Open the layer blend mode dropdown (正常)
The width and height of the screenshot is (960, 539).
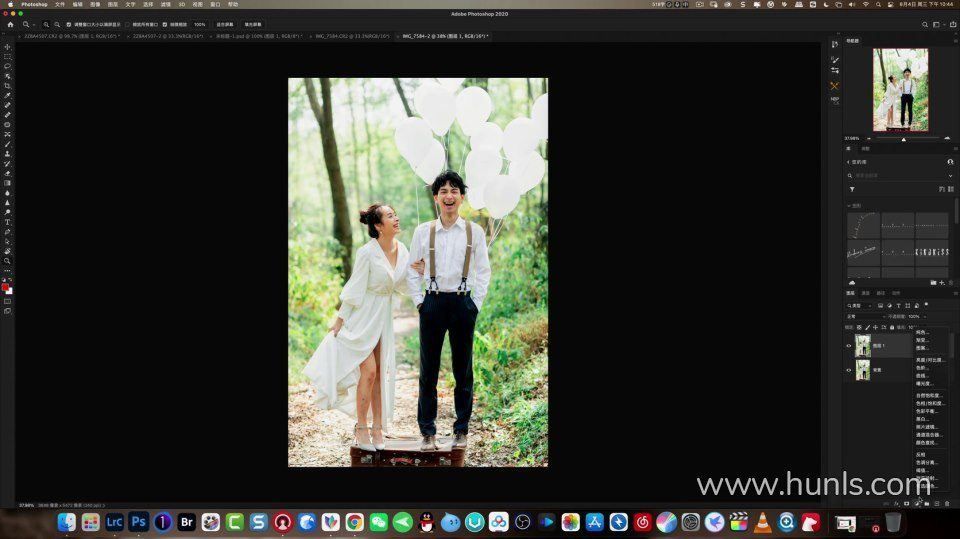click(863, 316)
